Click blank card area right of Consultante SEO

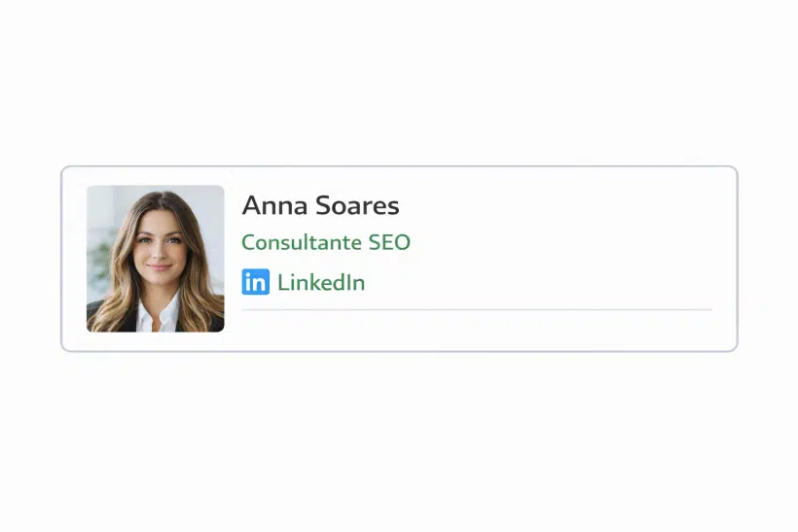coord(560,242)
